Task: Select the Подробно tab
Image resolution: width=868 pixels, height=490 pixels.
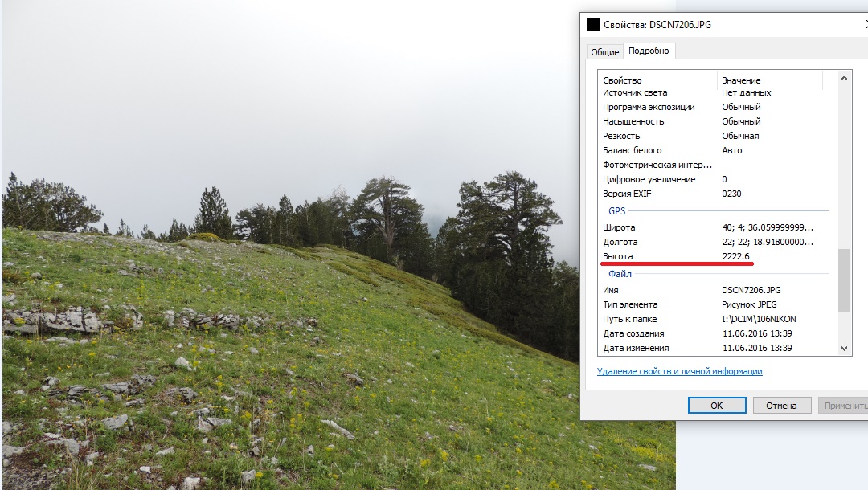Action: pyautogui.click(x=649, y=51)
